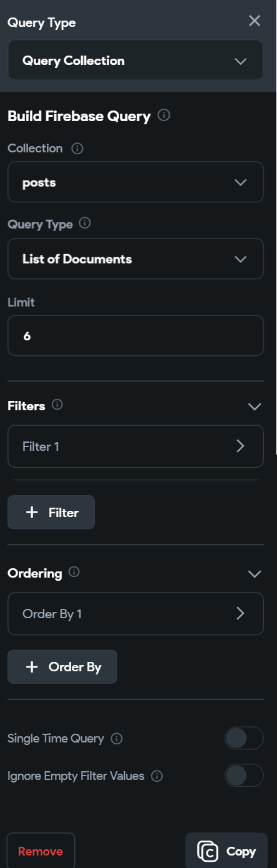This screenshot has height=868, width=277.
Task: Click the info icon beside Collection label
Action: pyautogui.click(x=77, y=149)
